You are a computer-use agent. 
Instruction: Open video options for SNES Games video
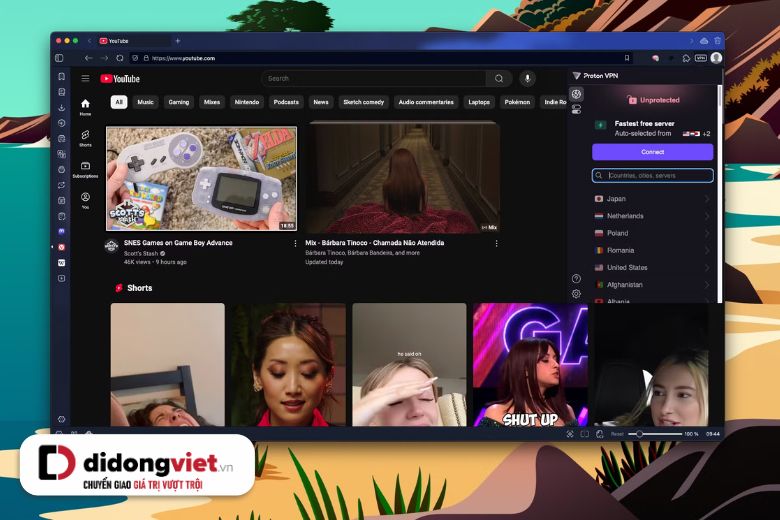coord(295,243)
